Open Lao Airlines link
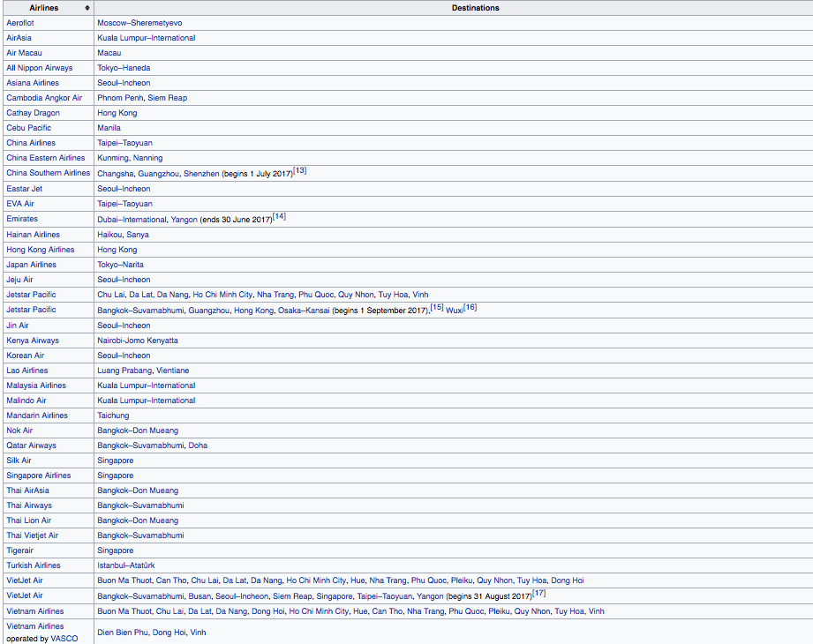 27,371
